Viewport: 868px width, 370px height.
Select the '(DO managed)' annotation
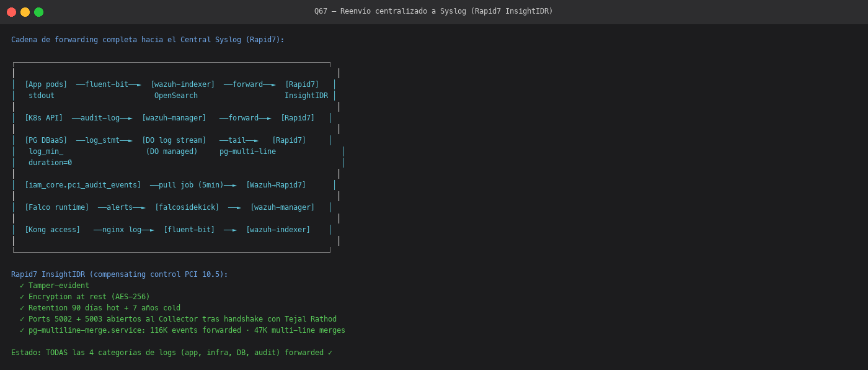coord(172,151)
